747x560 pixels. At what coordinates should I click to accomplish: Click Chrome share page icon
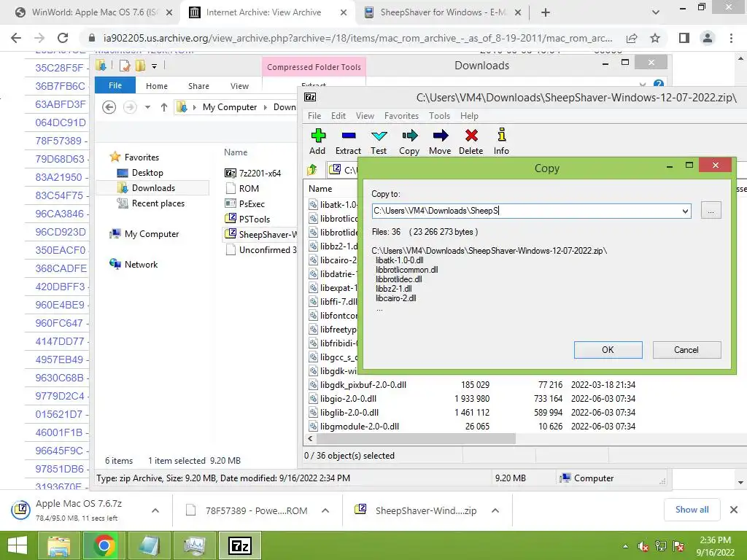pyautogui.click(x=632, y=38)
